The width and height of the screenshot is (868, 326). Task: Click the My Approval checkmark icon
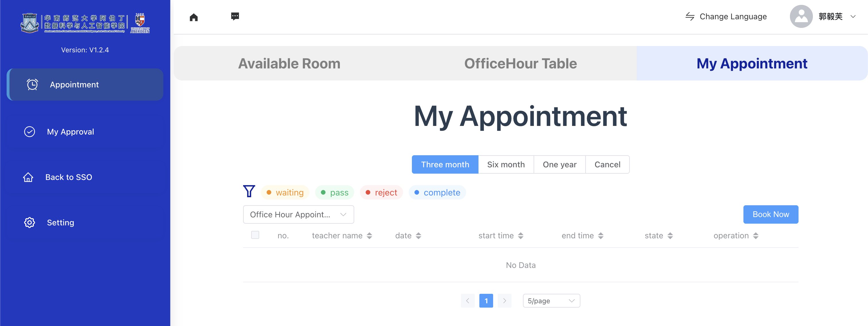[x=29, y=132]
